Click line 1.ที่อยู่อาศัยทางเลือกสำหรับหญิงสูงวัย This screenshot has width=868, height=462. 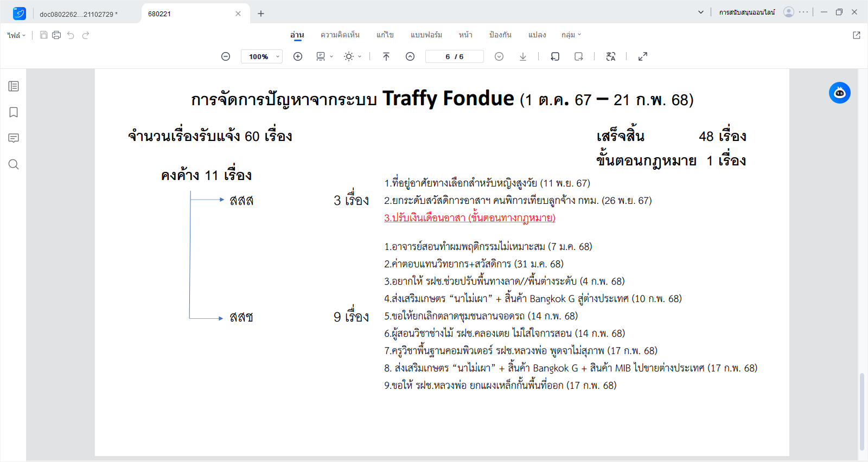pos(487,183)
